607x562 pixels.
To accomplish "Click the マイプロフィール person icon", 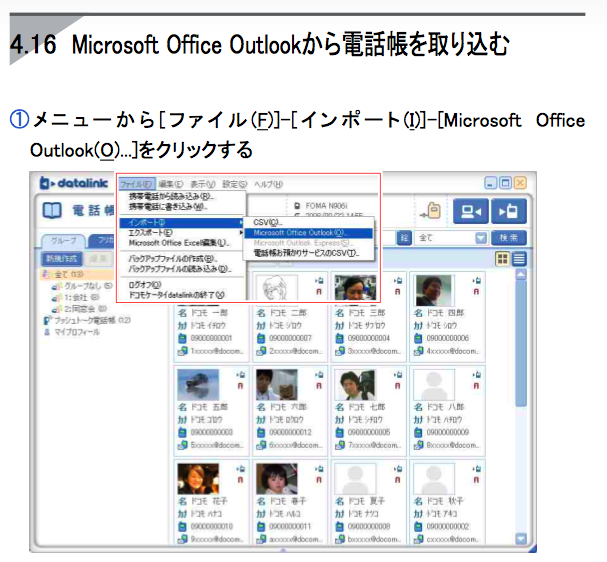I will point(47,332).
